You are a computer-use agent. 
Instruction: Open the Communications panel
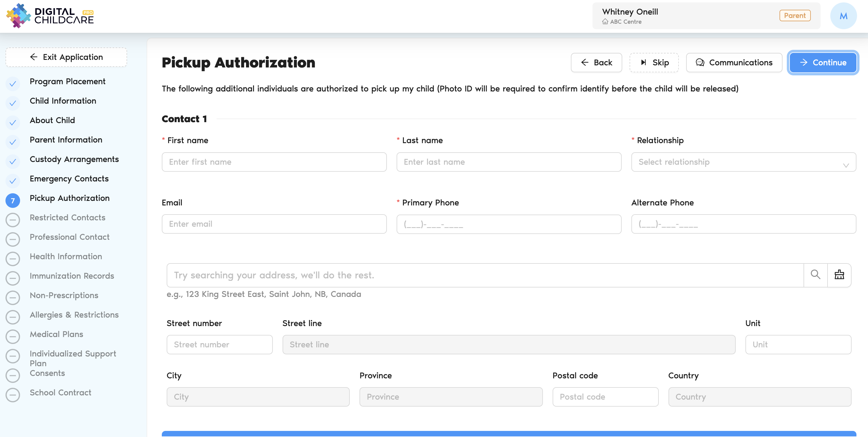click(734, 63)
